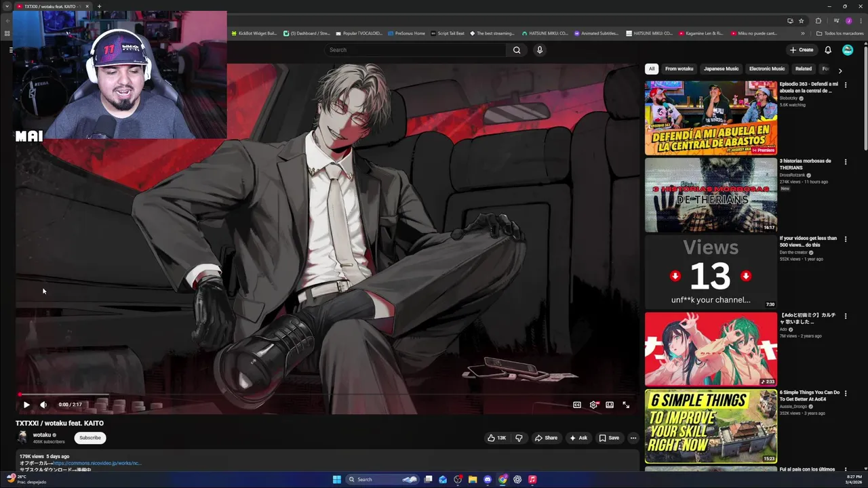Open Discord from the taskbar
Screen dimensions: 868x488
(x=488, y=479)
